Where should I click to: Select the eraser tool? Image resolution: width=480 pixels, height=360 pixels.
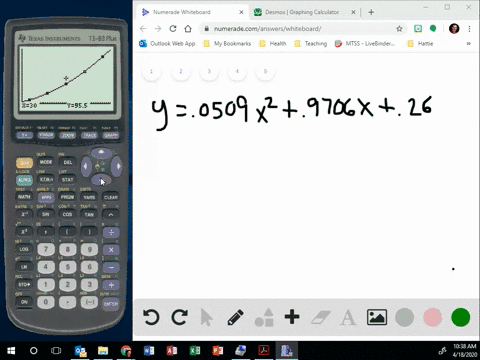tap(320, 318)
